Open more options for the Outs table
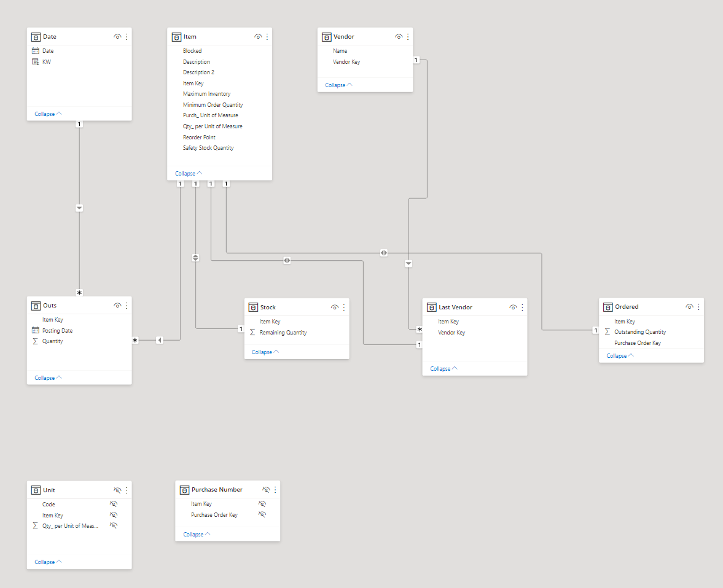This screenshot has width=723, height=588. (x=127, y=306)
